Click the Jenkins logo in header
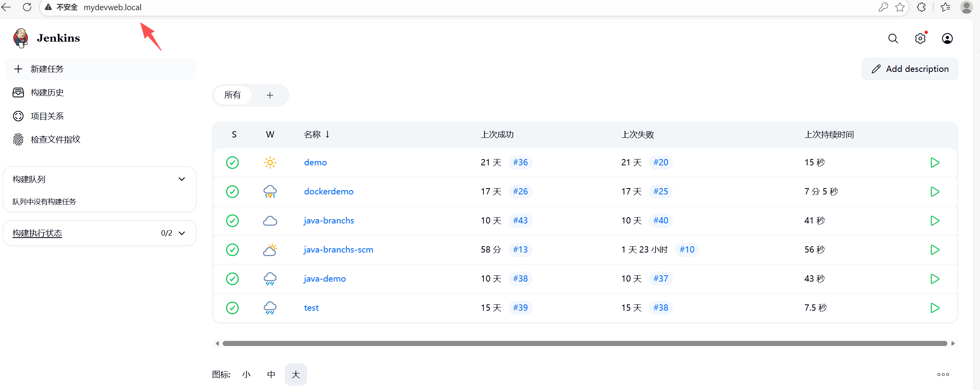This screenshot has width=980, height=390. (21, 38)
